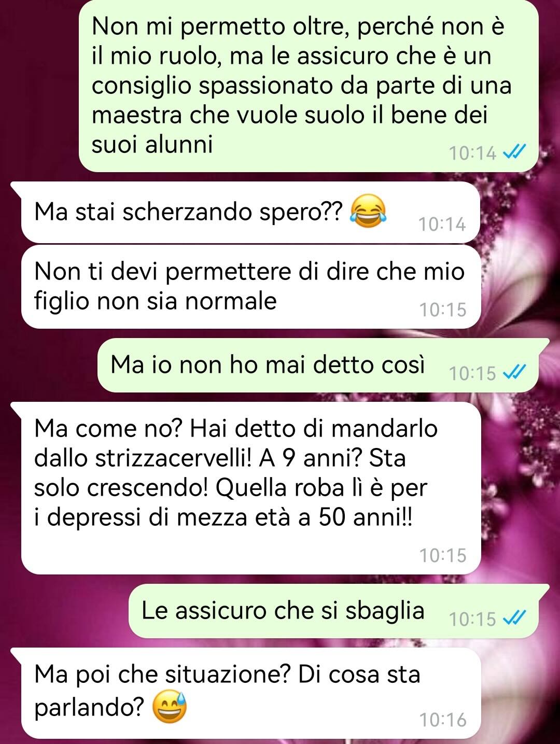
Task: Tap read ticks on 'Le assicuro che si sbaglia'
Action: pyautogui.click(x=515, y=618)
